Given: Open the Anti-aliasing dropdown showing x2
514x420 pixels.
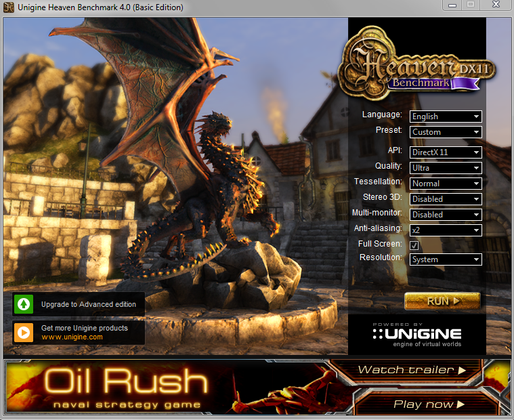Looking at the screenshot, I should (446, 230).
